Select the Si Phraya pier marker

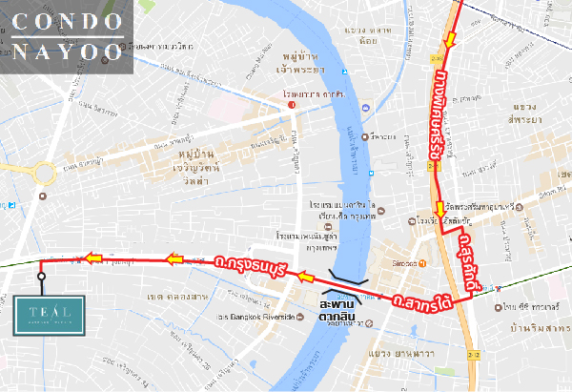(x=364, y=137)
